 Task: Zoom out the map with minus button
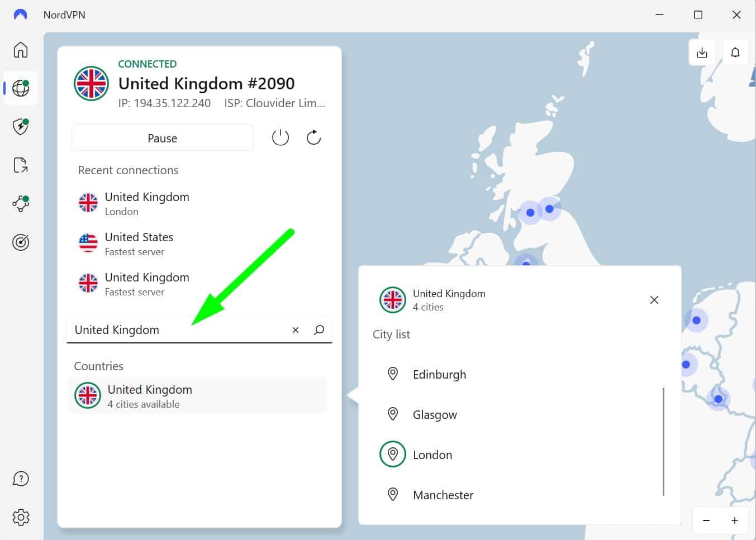[706, 520]
